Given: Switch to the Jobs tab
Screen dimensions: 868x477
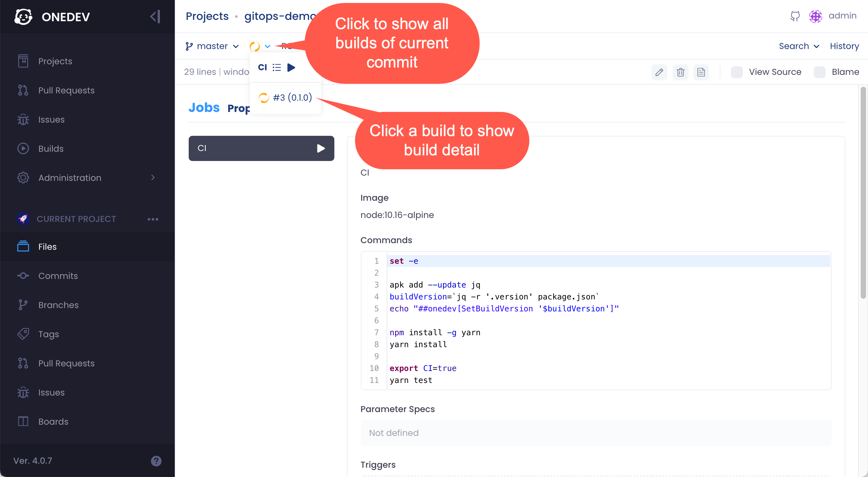Looking at the screenshot, I should coord(204,108).
